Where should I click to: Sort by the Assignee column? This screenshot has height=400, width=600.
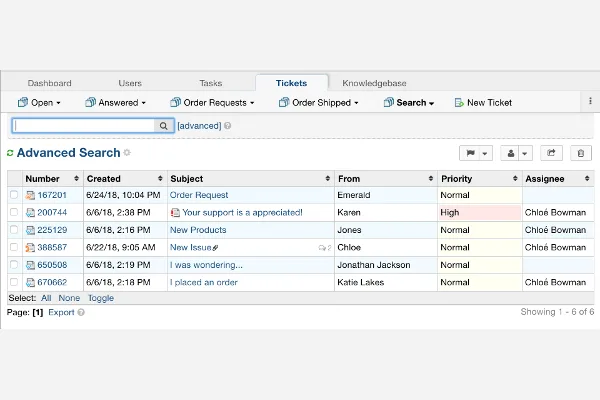pyautogui.click(x=558, y=179)
